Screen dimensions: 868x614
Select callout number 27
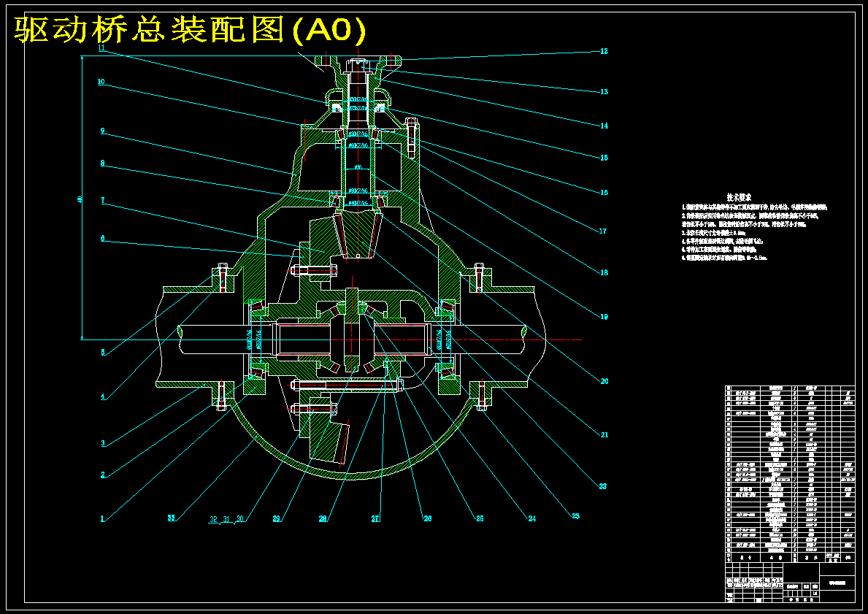pyautogui.click(x=375, y=519)
